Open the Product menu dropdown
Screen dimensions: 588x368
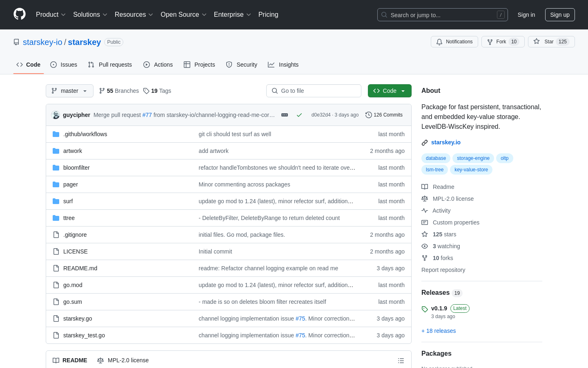(51, 15)
